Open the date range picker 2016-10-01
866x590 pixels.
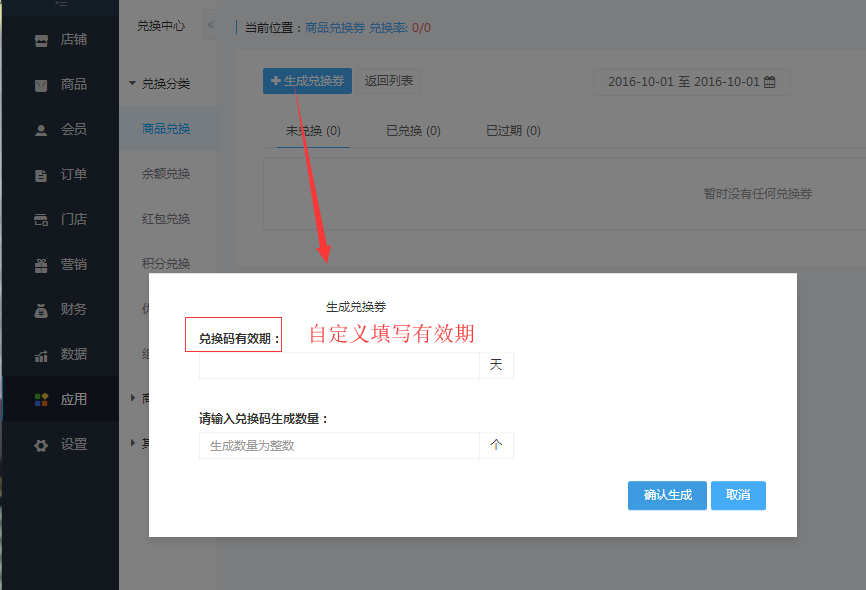pos(691,82)
